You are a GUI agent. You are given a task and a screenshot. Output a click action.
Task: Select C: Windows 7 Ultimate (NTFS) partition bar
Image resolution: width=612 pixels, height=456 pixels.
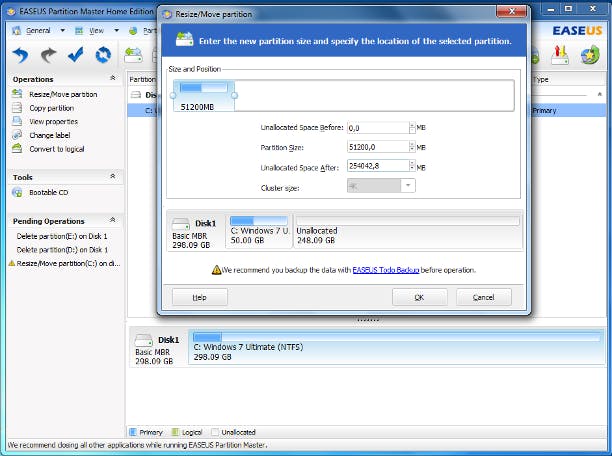(396, 347)
